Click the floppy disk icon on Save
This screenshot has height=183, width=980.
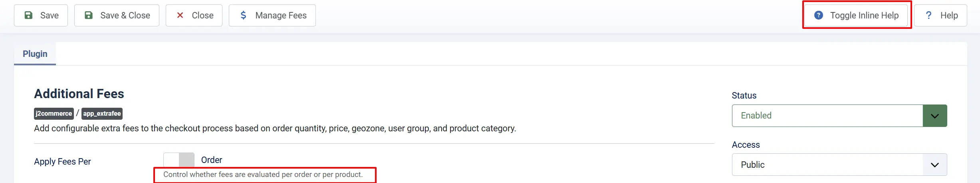coord(28,15)
